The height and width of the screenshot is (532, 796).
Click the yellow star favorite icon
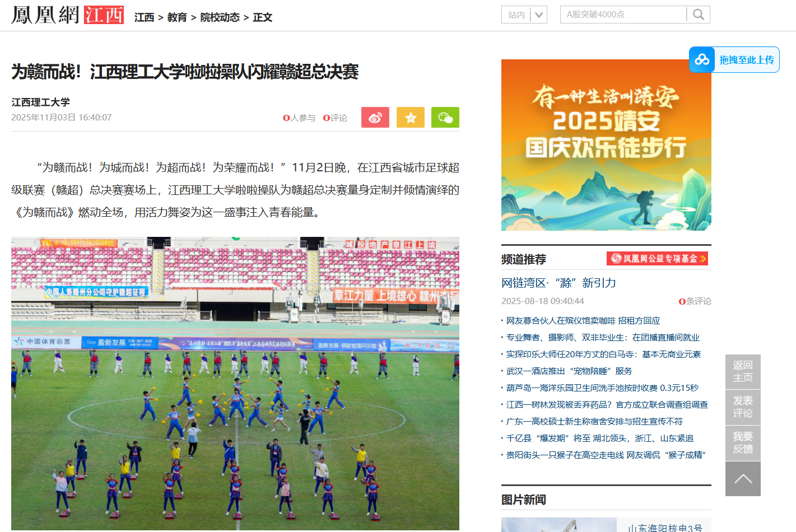(411, 117)
